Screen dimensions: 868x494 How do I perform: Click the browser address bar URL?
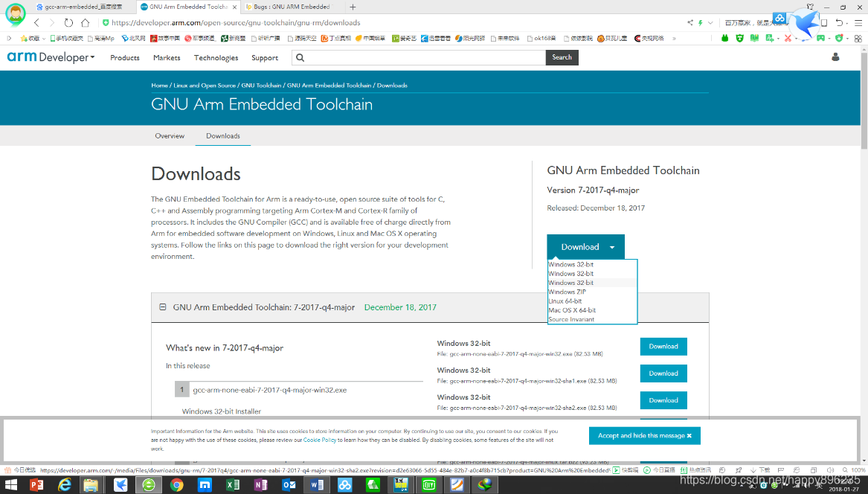click(x=236, y=23)
